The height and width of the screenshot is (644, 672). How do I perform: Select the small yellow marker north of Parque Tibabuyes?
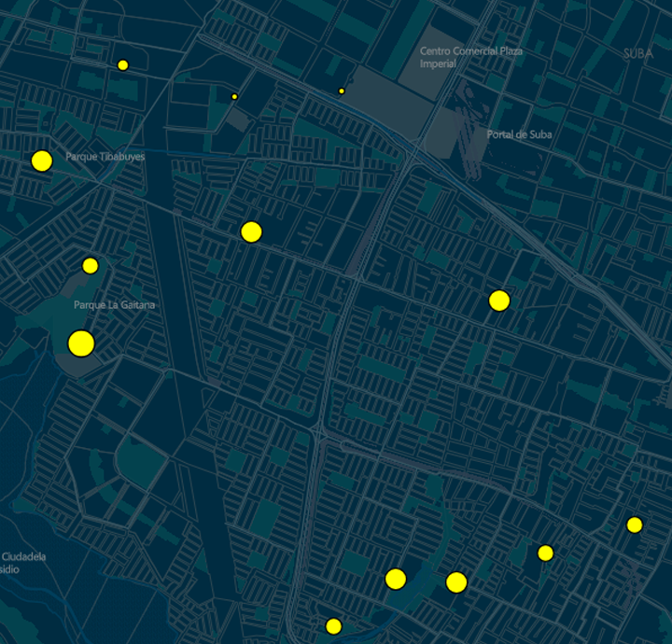click(x=122, y=65)
